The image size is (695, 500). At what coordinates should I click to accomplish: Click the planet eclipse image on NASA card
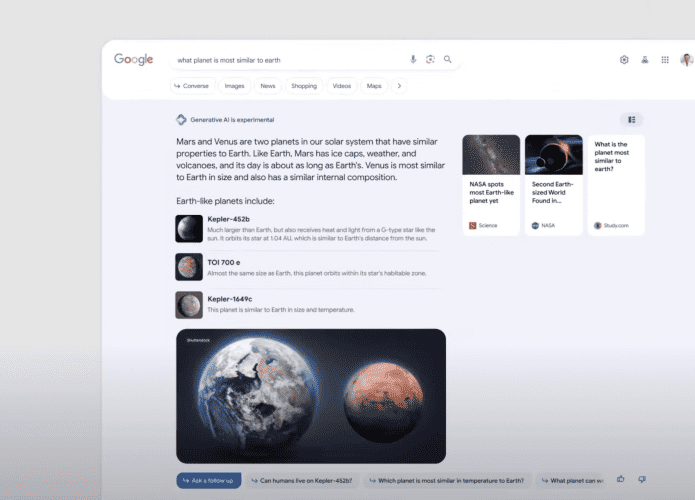point(554,155)
